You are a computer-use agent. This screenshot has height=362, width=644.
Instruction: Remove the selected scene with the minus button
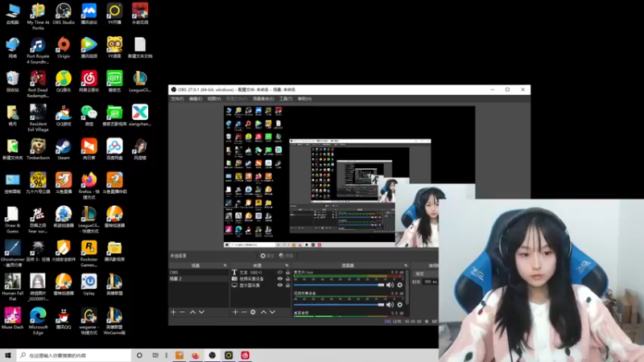point(182,312)
